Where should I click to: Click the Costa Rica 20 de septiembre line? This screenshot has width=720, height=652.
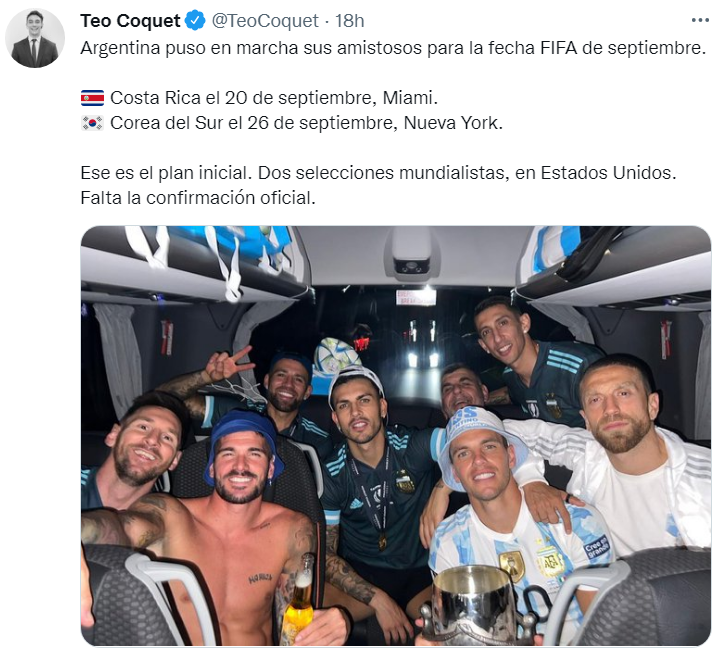tap(259, 98)
